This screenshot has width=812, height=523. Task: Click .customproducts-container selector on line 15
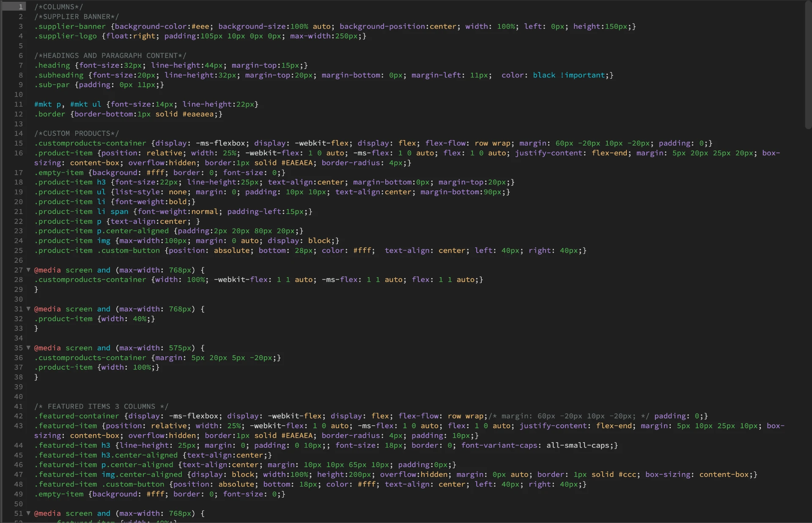(90, 143)
